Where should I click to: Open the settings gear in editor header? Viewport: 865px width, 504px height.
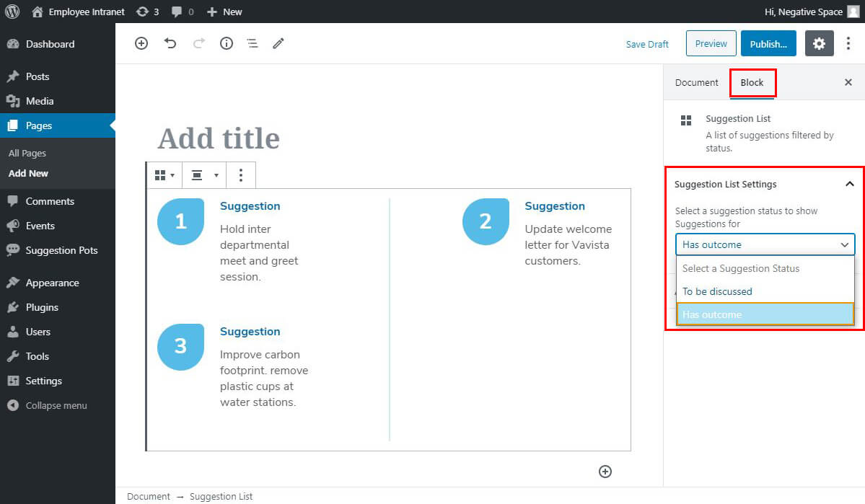[819, 43]
